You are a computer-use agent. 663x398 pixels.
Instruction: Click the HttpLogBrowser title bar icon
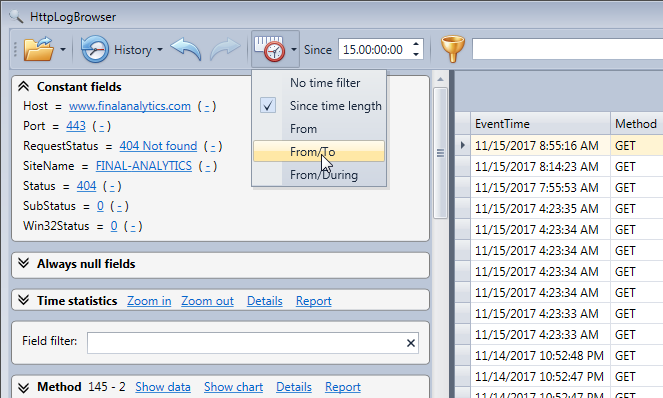click(16, 16)
